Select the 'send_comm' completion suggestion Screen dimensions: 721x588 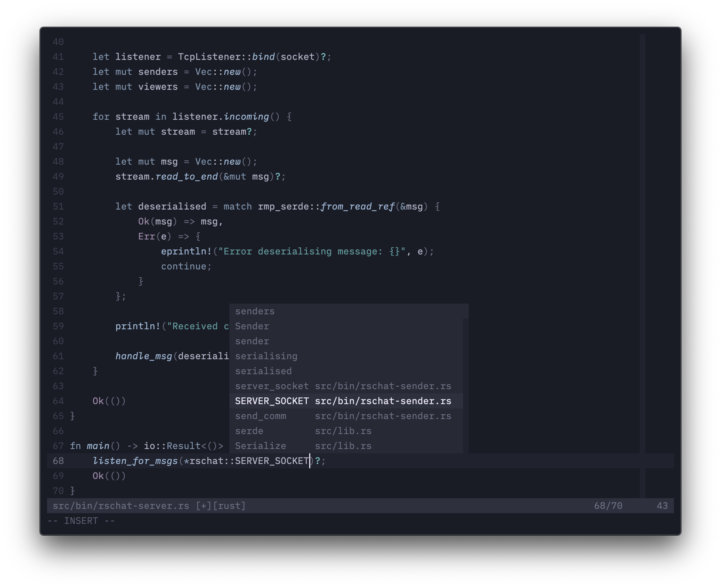pos(260,416)
